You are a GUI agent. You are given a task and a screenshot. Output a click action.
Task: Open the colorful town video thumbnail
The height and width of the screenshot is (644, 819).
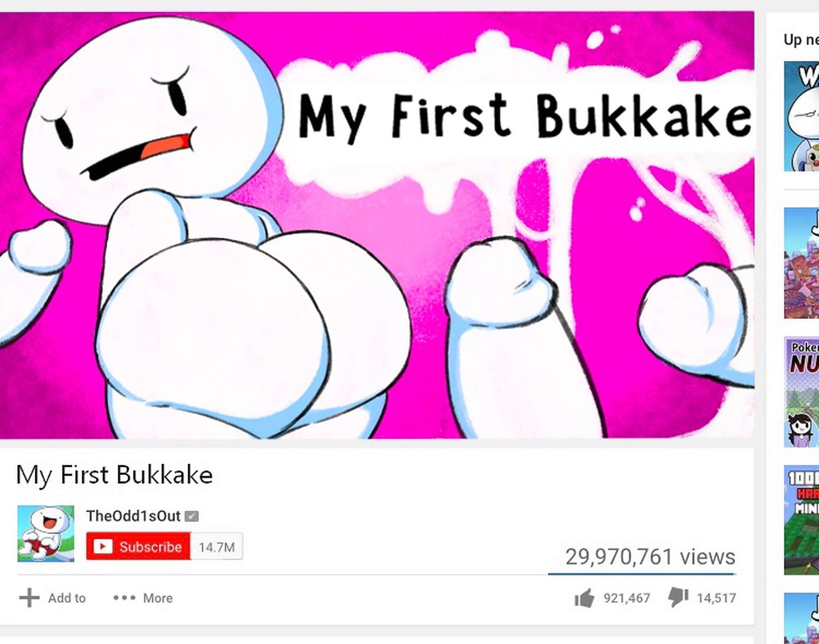coord(801,263)
